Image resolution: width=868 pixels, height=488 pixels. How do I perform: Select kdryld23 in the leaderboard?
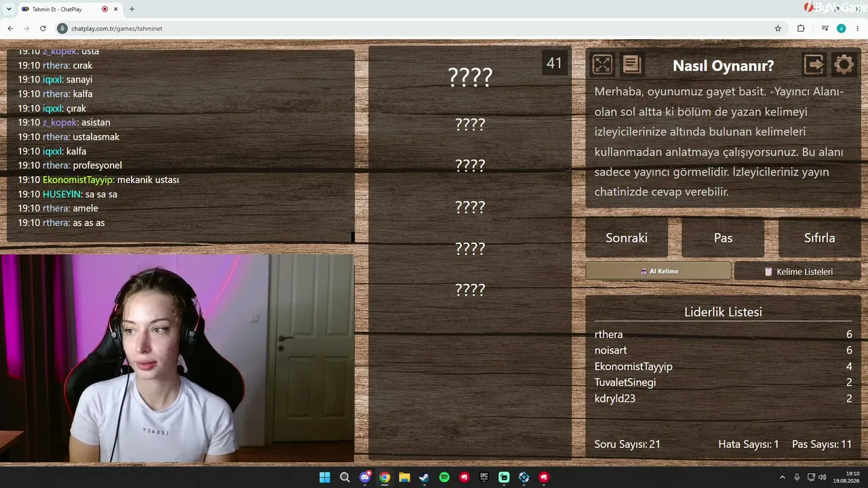click(615, 399)
